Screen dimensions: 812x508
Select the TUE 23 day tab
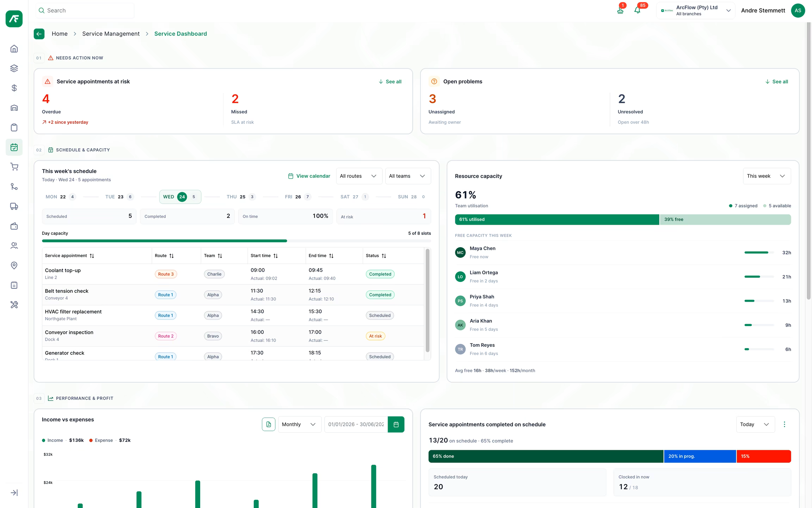[120, 197]
